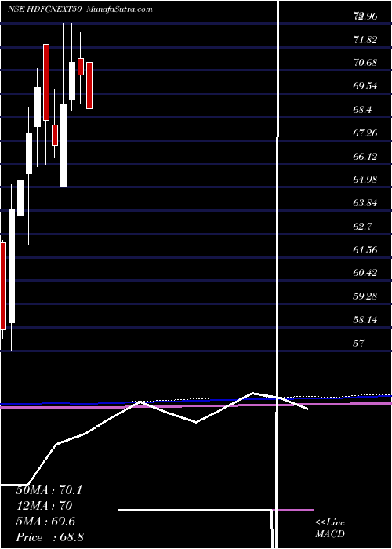The image size is (392, 549).
Task: Select the 61.56 price axis label
Action: point(365,249)
